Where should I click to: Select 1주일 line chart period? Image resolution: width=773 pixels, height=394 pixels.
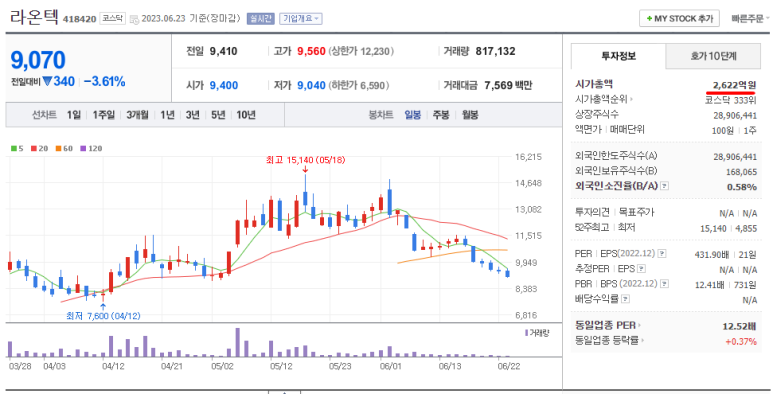(104, 115)
